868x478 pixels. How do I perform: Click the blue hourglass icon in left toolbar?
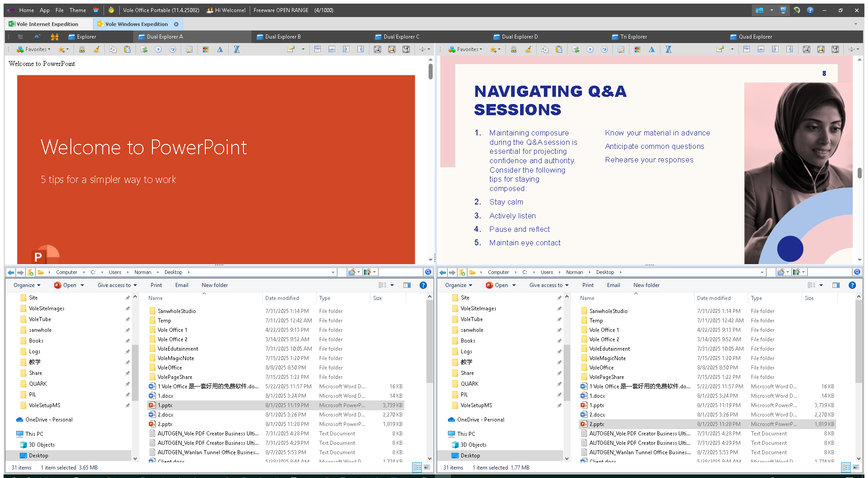pos(237,49)
